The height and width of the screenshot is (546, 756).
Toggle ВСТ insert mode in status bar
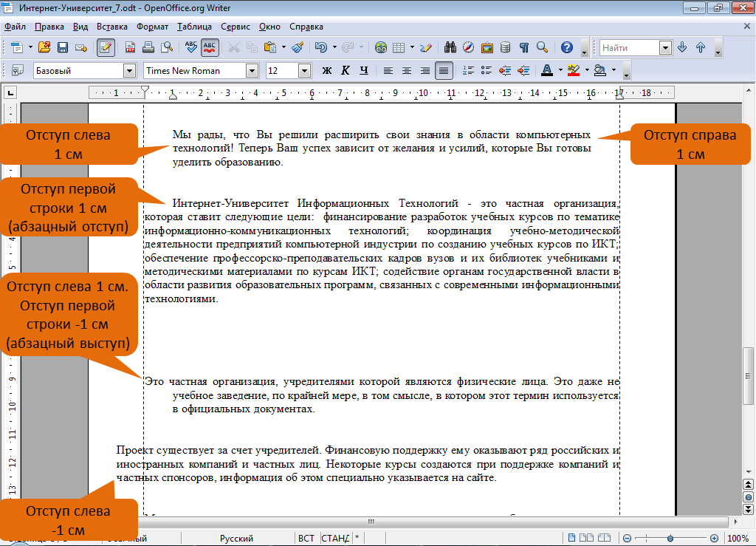[x=306, y=539]
